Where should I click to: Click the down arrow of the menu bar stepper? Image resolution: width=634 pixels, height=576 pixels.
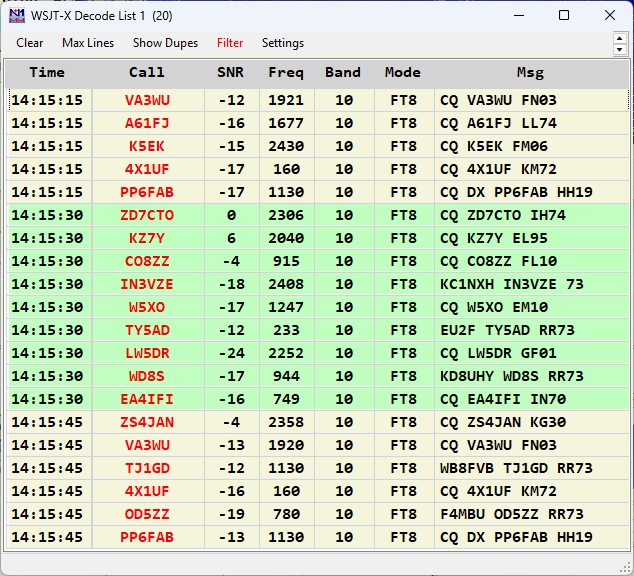620,49
